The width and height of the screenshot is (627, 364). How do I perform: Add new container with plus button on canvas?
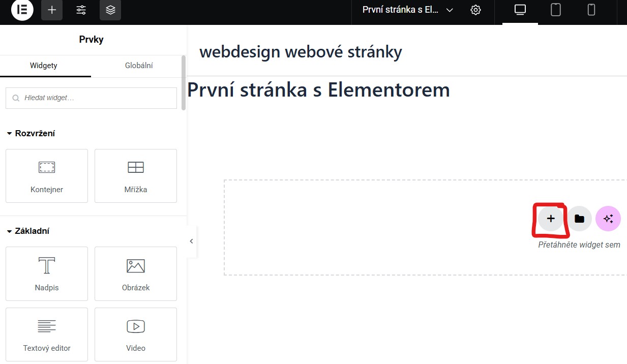coord(551,219)
